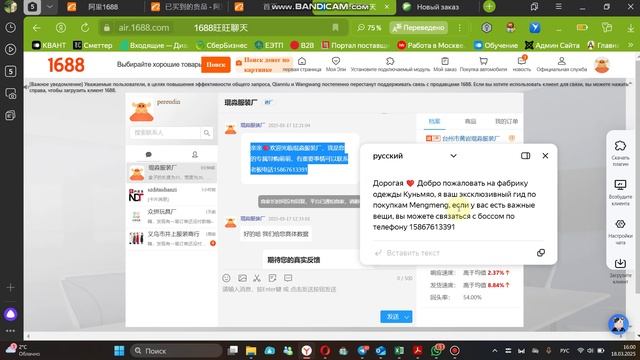This screenshot has width=640, height=360.
Task: Click the taskbar Поиск search box
Action: tap(177, 351)
